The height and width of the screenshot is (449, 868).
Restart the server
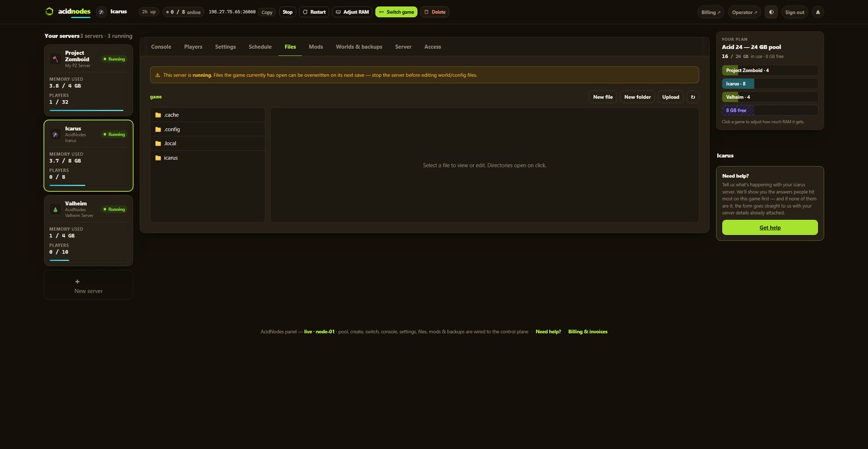pyautogui.click(x=314, y=12)
